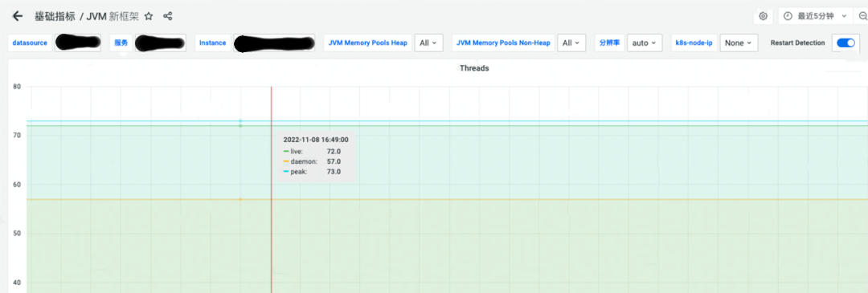Image resolution: width=868 pixels, height=293 pixels.
Task: Click the 分辨率 label
Action: (610, 43)
